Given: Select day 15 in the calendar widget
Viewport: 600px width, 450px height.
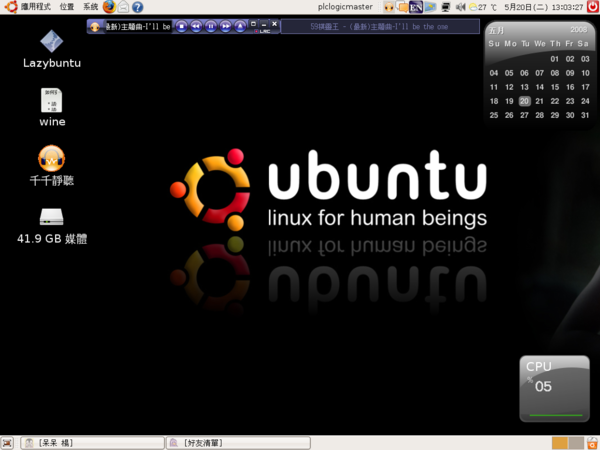Looking at the screenshot, I should 555,87.
